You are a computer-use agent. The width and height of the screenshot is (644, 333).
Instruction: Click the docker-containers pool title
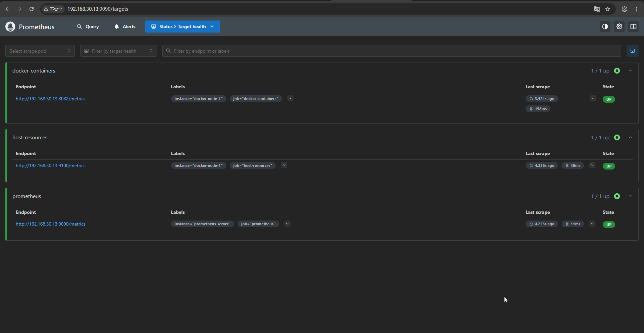pyautogui.click(x=34, y=70)
